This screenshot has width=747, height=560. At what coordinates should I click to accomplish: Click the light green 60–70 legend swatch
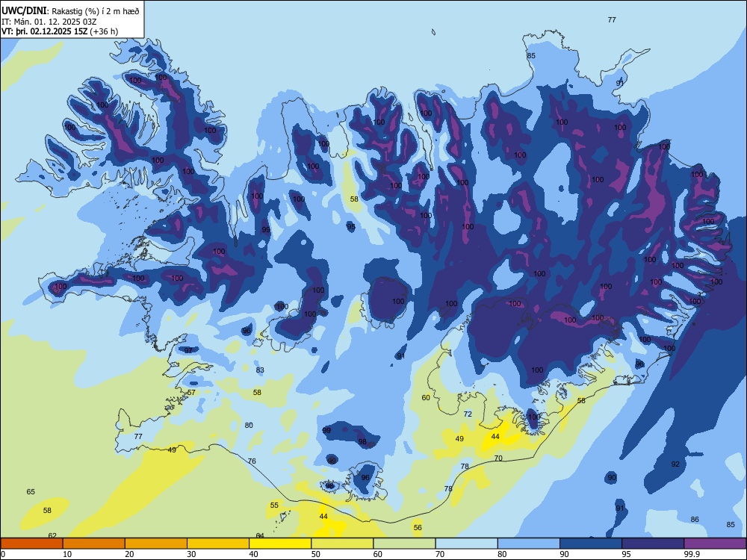(x=404, y=544)
